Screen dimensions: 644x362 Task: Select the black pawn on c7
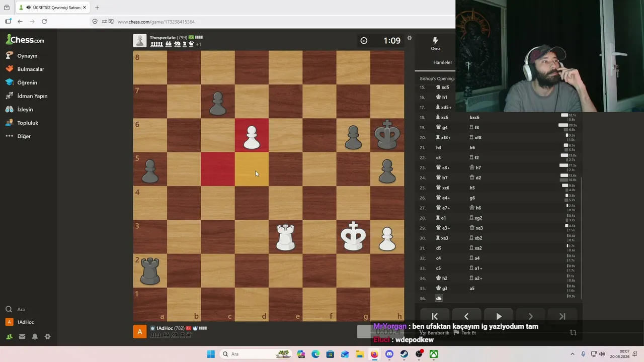pos(218,102)
